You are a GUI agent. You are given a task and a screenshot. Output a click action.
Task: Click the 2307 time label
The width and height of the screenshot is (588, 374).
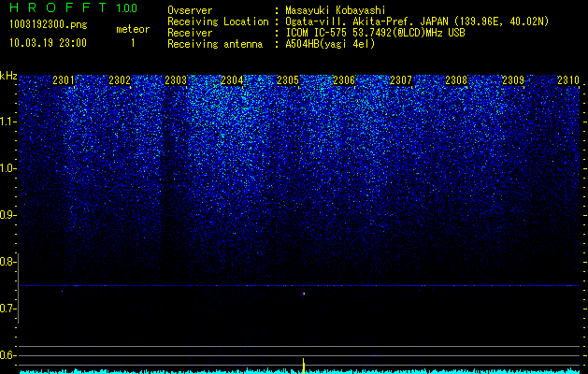[x=401, y=80]
